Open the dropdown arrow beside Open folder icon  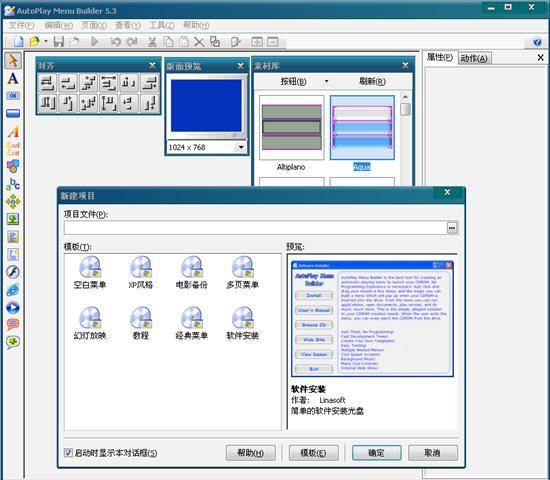tap(46, 42)
